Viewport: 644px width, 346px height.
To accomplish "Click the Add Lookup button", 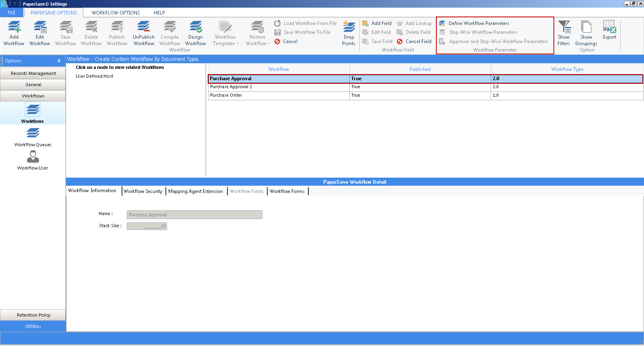I will click(x=414, y=23).
